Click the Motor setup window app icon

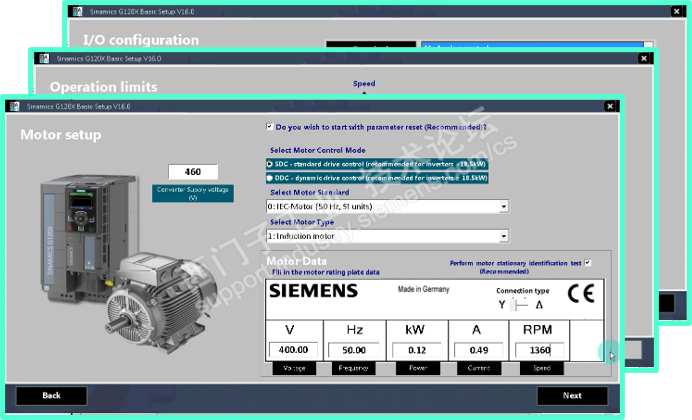[x=15, y=106]
